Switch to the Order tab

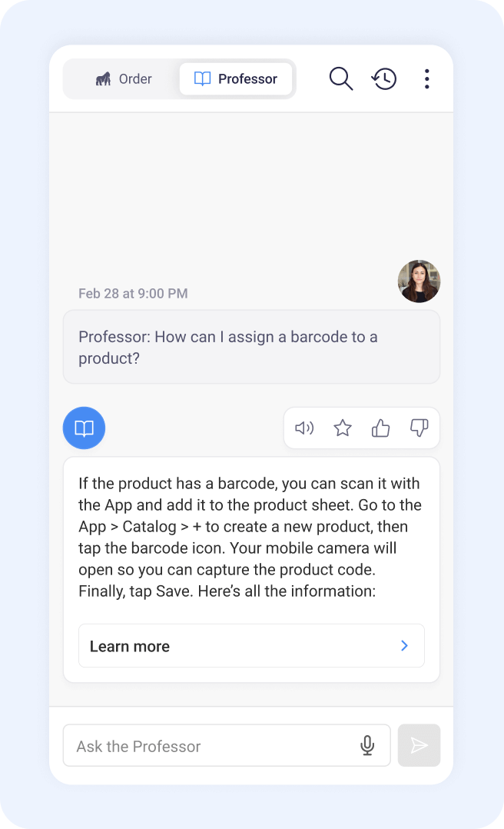[x=124, y=78]
